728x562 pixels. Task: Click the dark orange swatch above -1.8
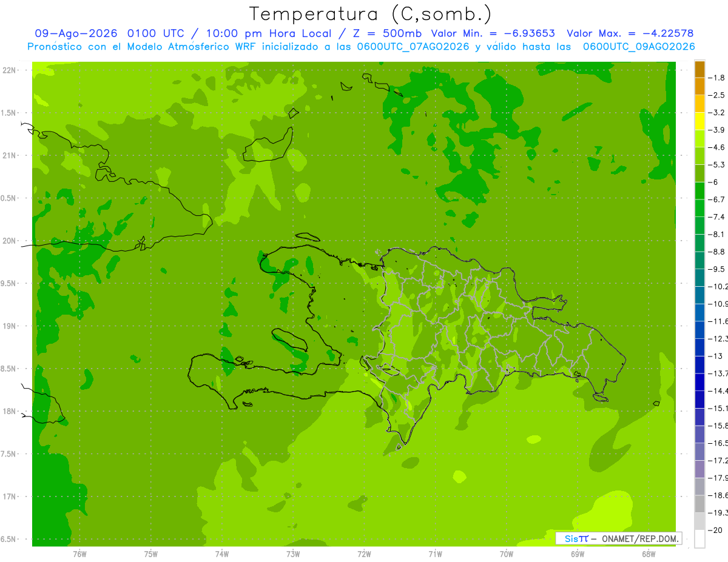(699, 69)
